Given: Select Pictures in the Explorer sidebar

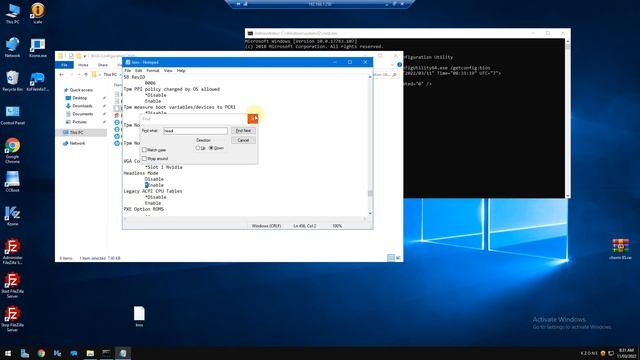Looking at the screenshot, I should (x=79, y=122).
